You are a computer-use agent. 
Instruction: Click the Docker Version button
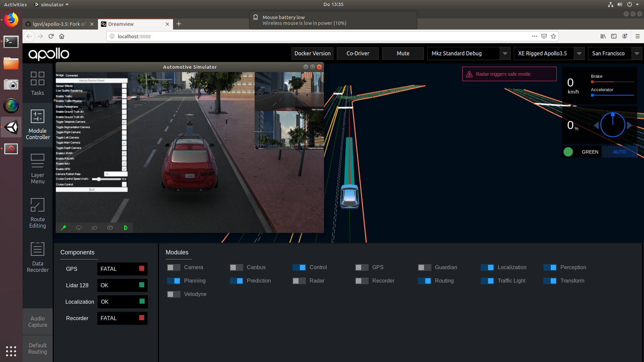[x=312, y=53]
